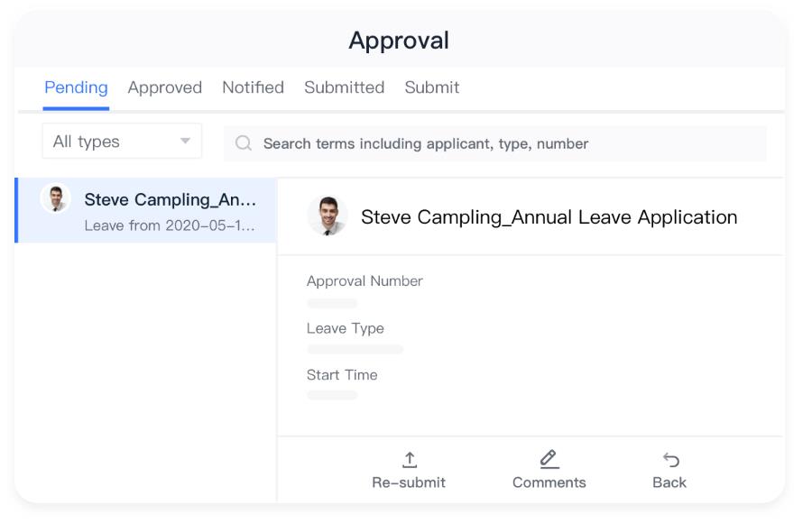Viewport: 812px width, 523px height.
Task: Go to the Submit tab
Action: [432, 87]
